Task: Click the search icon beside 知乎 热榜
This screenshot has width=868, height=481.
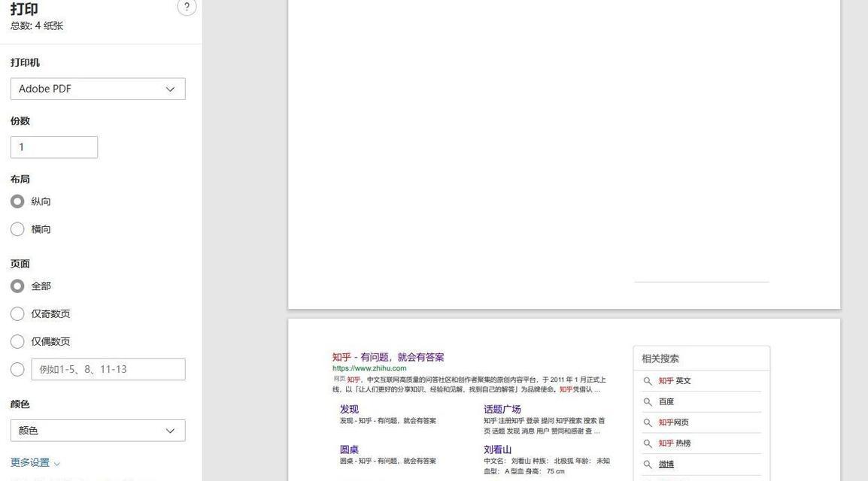Action: (x=648, y=443)
